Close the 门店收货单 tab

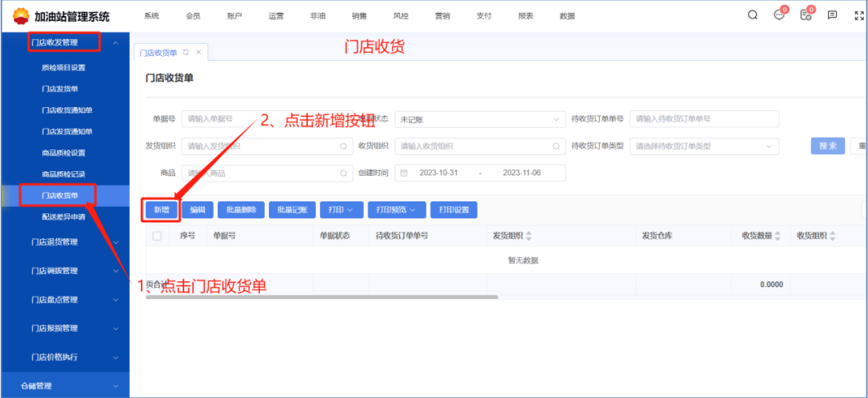tap(198, 53)
